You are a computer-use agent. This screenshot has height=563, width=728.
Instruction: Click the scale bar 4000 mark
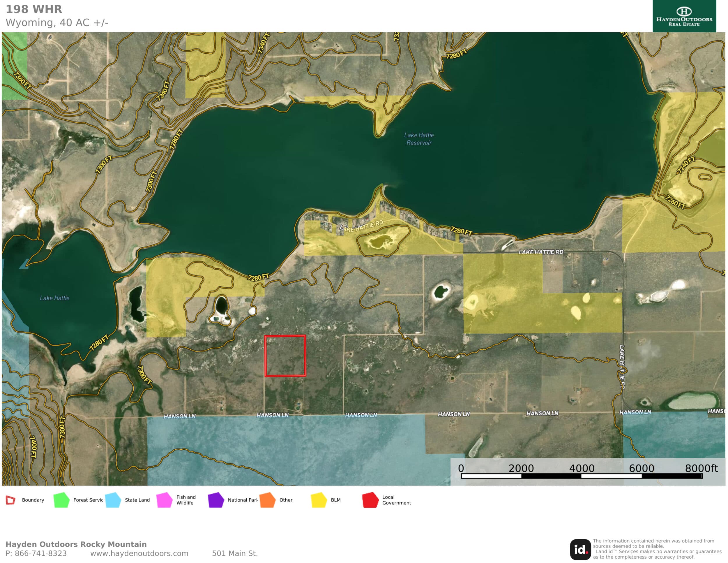click(x=582, y=468)
